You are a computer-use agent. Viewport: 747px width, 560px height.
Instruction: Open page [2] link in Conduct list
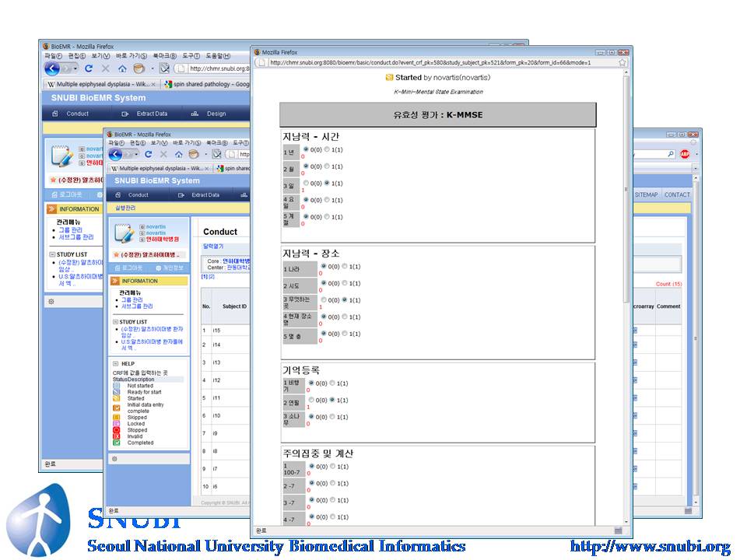(x=212, y=277)
